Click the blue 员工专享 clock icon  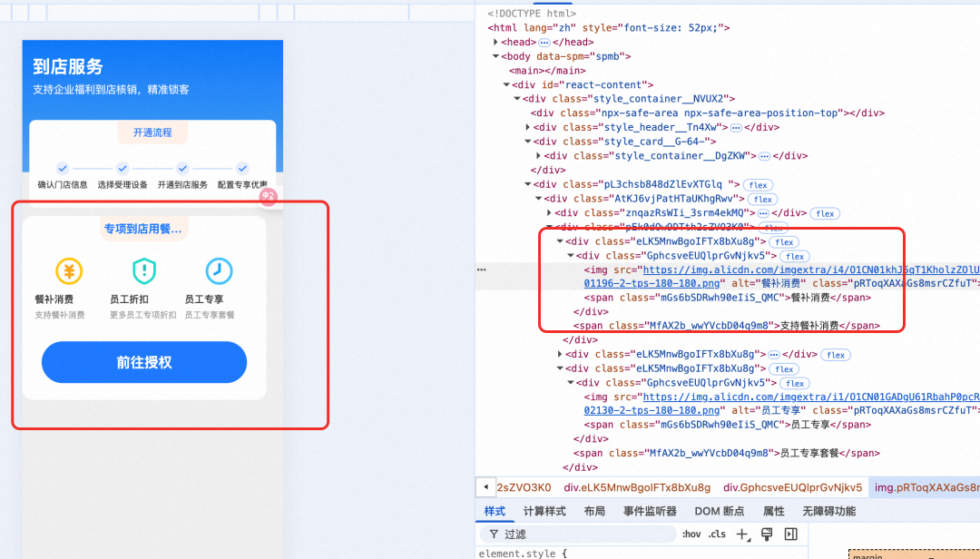(219, 270)
